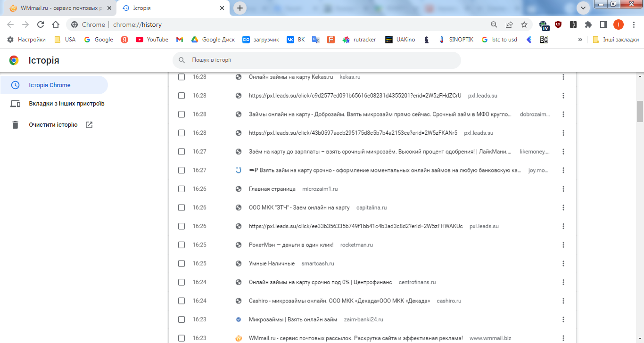Tick the capitalina.ru entry checkbox
The image size is (644, 343).
pos(182,207)
